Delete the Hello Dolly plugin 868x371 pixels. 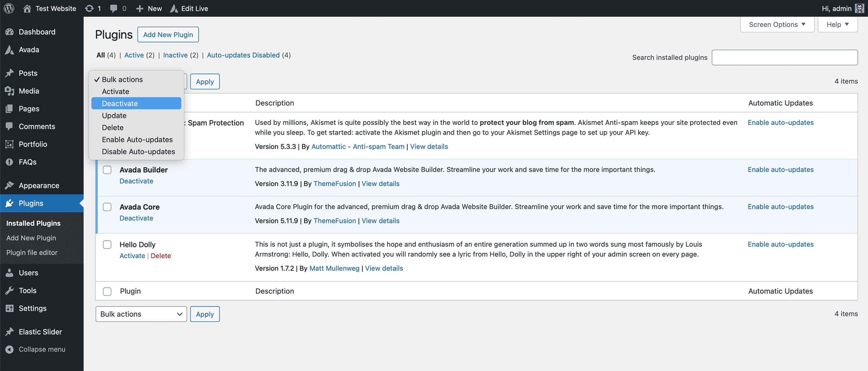point(161,256)
